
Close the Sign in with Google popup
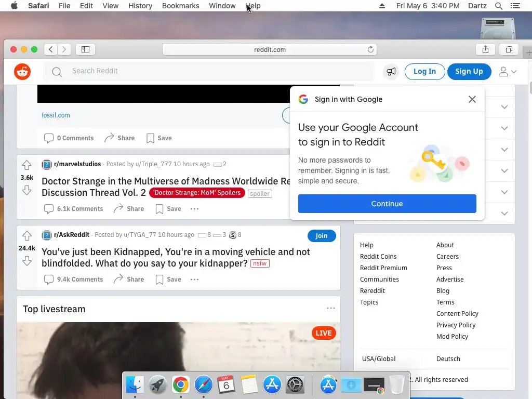click(472, 99)
